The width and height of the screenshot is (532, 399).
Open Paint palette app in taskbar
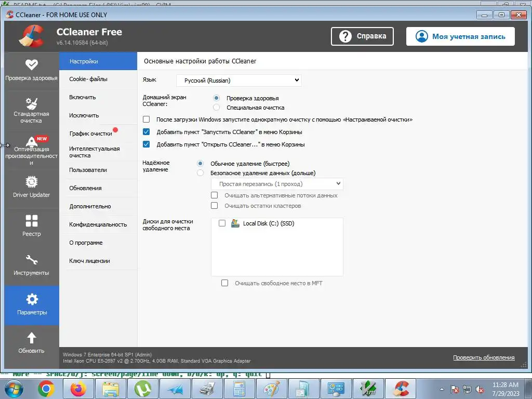tap(271, 389)
